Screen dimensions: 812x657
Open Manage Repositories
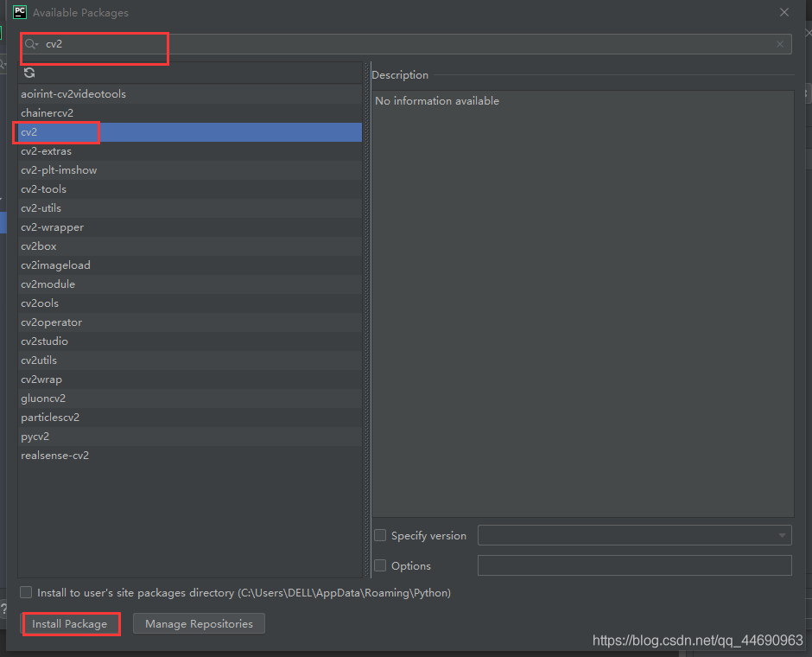point(199,624)
